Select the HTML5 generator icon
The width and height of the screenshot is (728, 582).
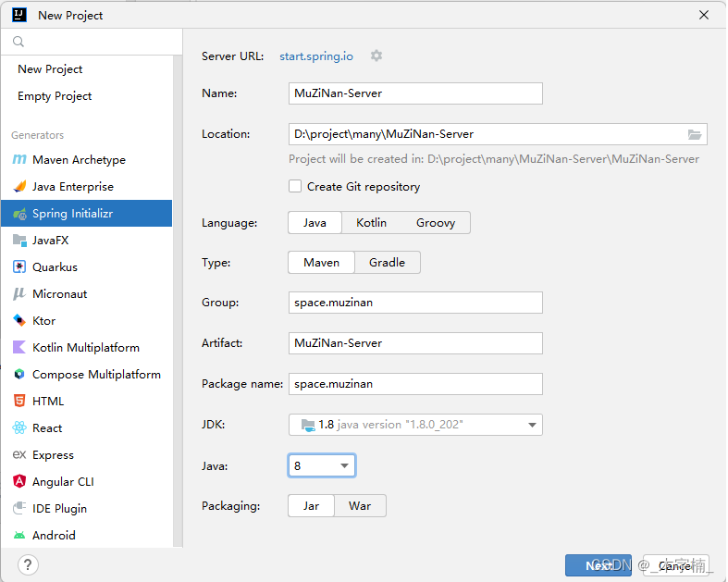(19, 402)
